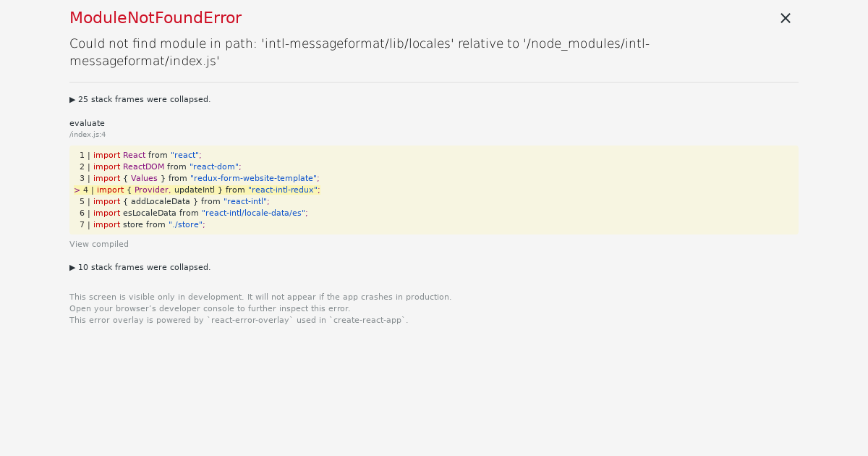Click the disclosure triangle above evaluate
The width and height of the screenshot is (868, 456).
point(72,99)
